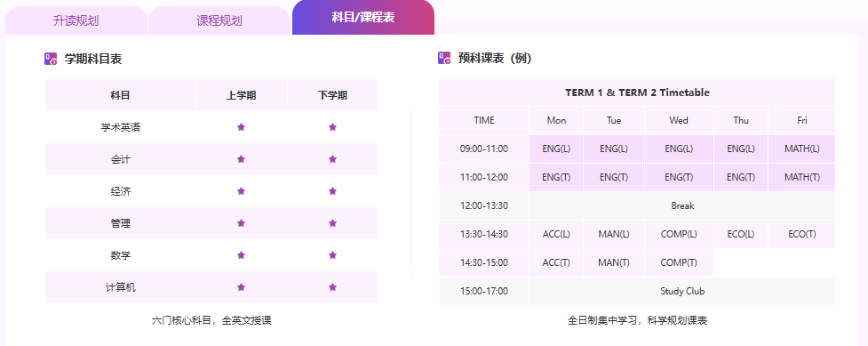This screenshot has height=346, width=868.
Task: Click the 下学期 star for 计算机
Action: [332, 287]
